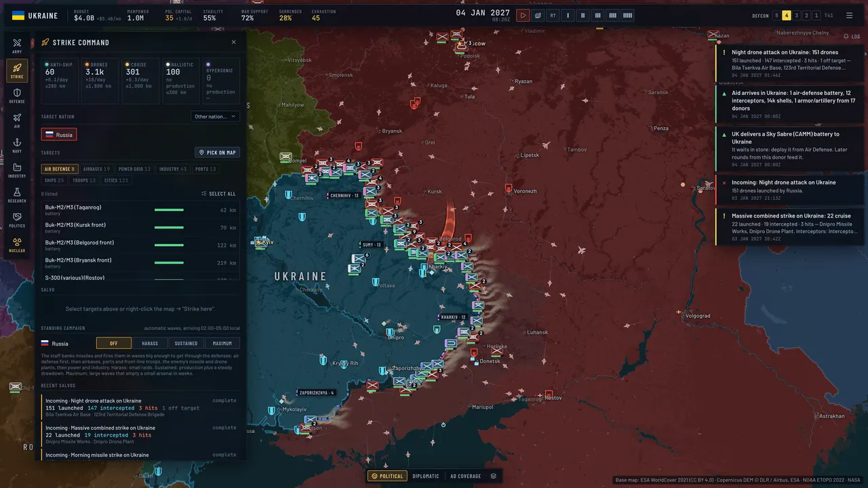
Task: Select Russia as target nation
Action: [59, 134]
